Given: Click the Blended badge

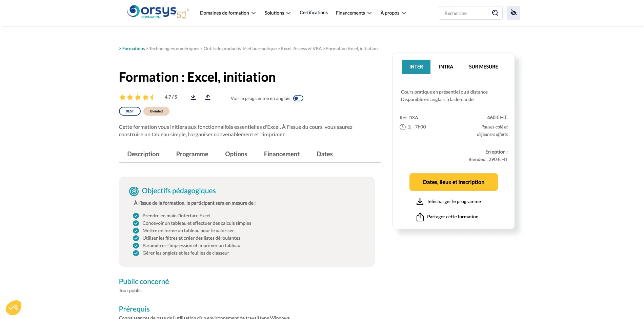Looking at the screenshot, I should click(156, 111).
